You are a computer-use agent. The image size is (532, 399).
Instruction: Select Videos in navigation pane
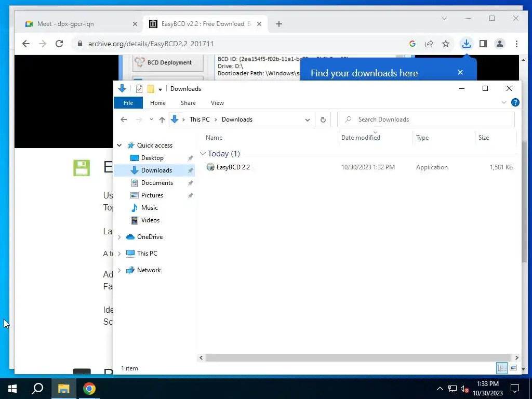[150, 220]
